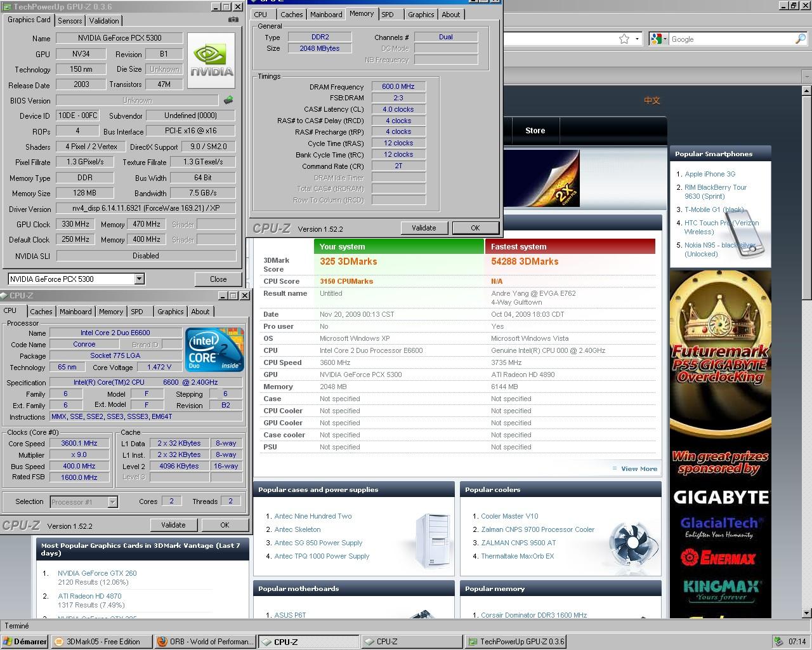Click the Démarrer start button
Viewport: 812px width, 650px height.
pyautogui.click(x=25, y=642)
